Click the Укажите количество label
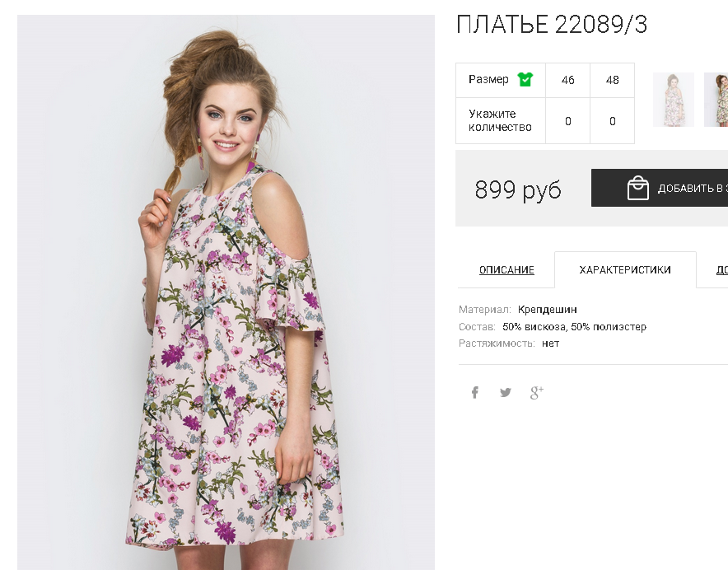 click(x=500, y=121)
